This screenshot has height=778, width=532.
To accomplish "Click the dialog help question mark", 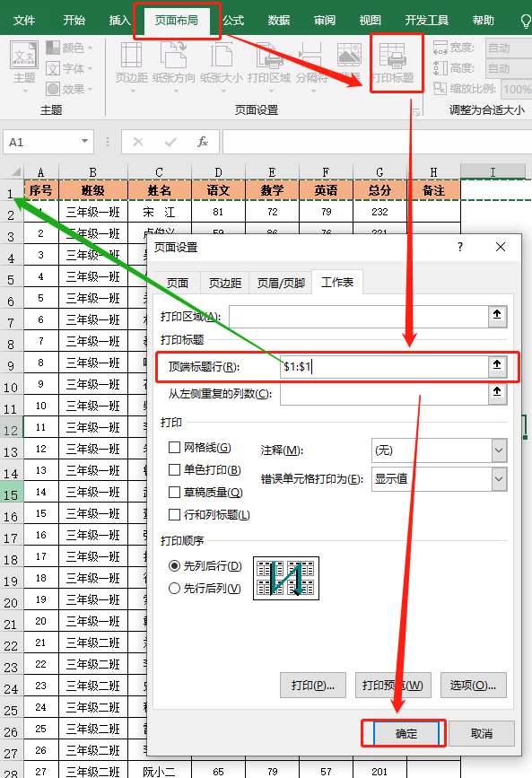I will (460, 247).
